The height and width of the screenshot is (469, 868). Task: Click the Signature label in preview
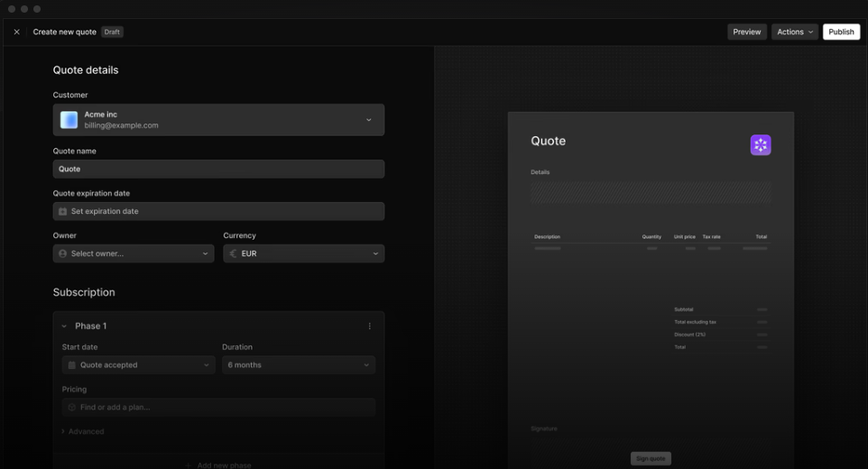544,428
